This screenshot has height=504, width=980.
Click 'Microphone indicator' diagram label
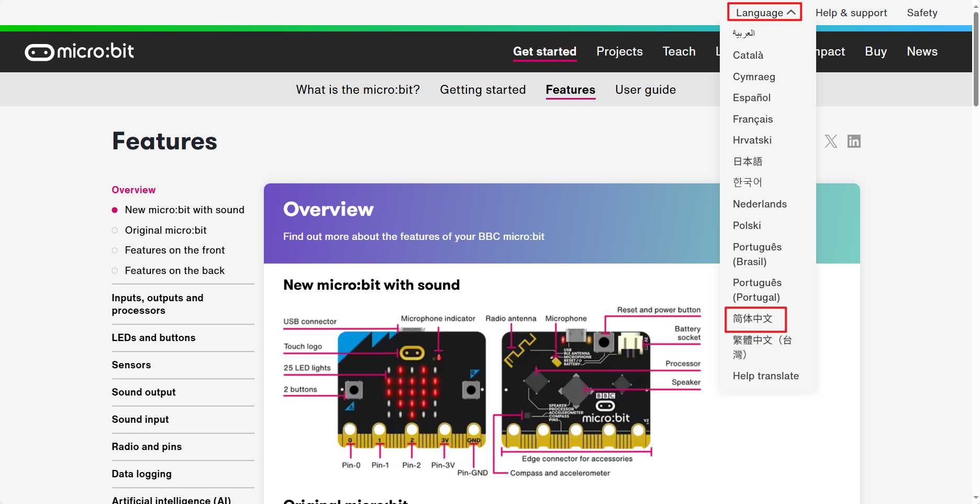(438, 319)
